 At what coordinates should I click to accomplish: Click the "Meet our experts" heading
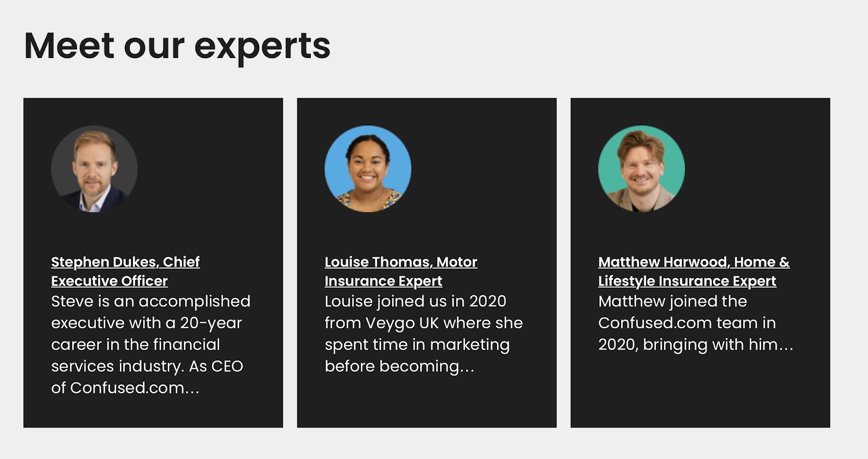(x=177, y=46)
